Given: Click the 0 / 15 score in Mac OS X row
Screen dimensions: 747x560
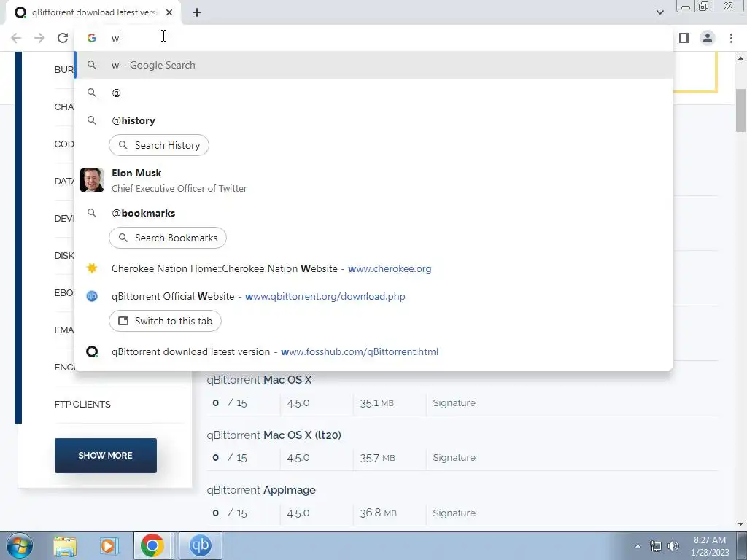Looking at the screenshot, I should click(230, 402).
